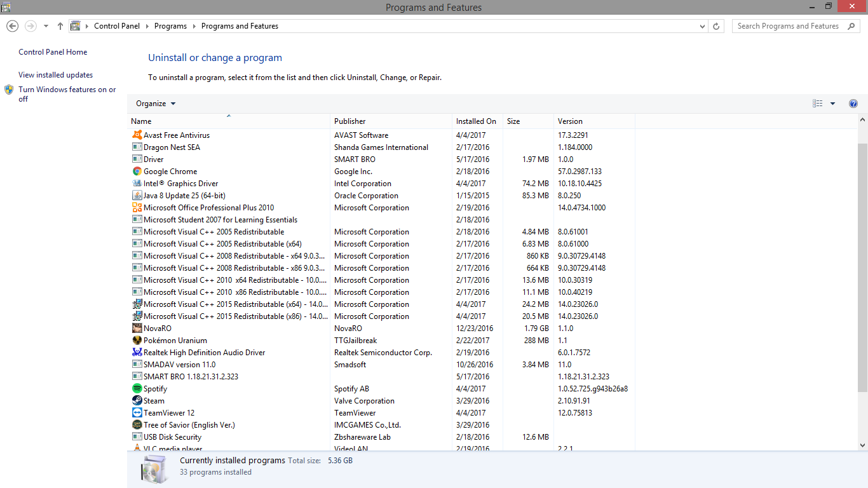Open help with the question mark icon
Image resolution: width=868 pixels, height=488 pixels.
853,104
